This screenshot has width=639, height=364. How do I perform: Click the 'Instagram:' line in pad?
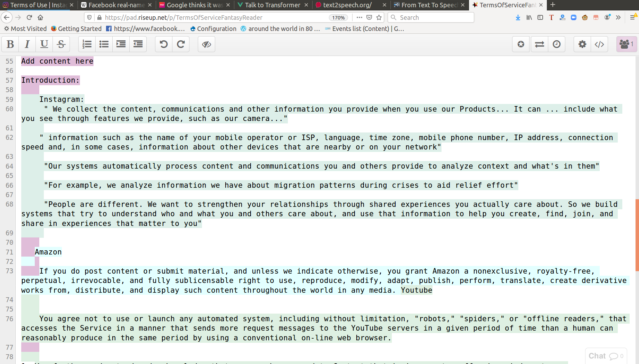tap(62, 99)
